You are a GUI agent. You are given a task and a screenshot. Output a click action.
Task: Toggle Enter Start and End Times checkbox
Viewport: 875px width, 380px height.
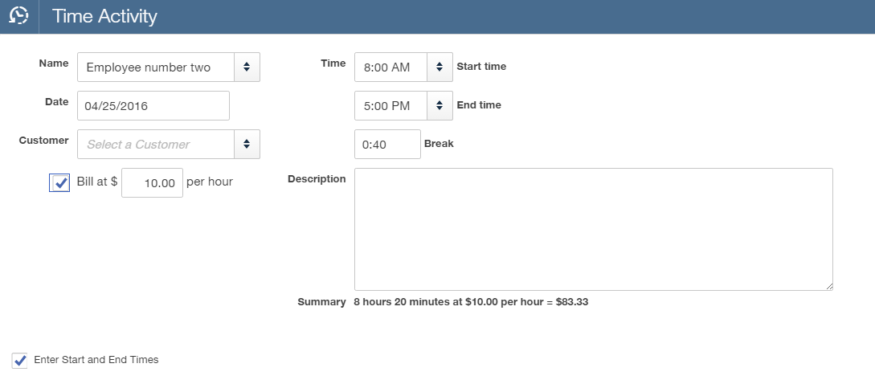tap(20, 360)
